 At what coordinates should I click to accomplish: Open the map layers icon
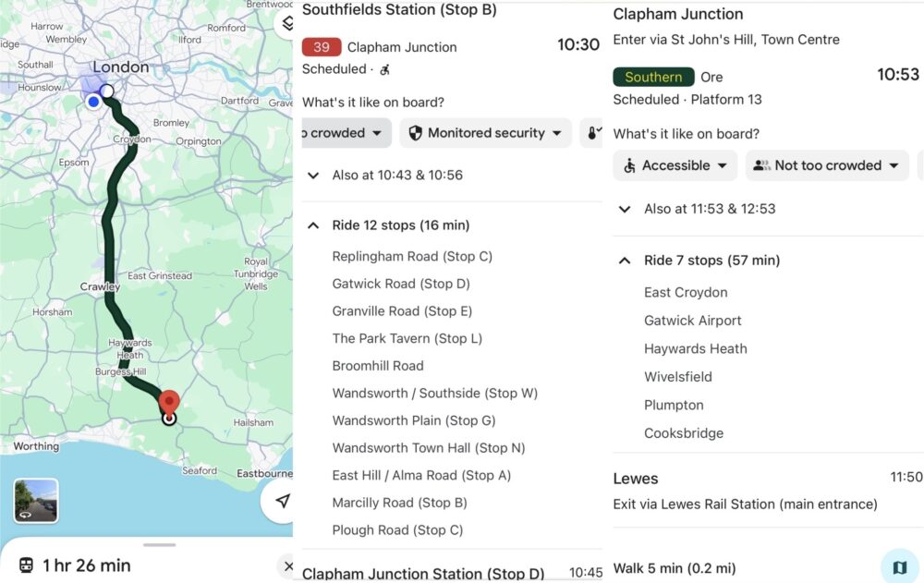(286, 24)
